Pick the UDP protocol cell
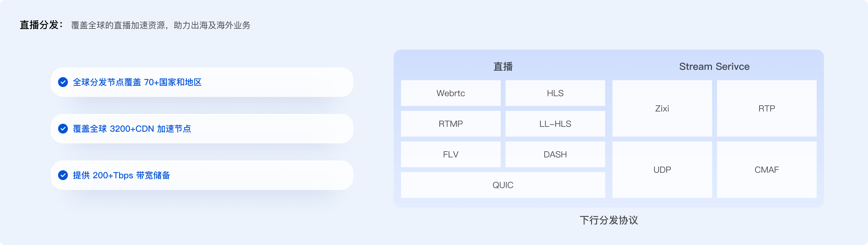 662,170
